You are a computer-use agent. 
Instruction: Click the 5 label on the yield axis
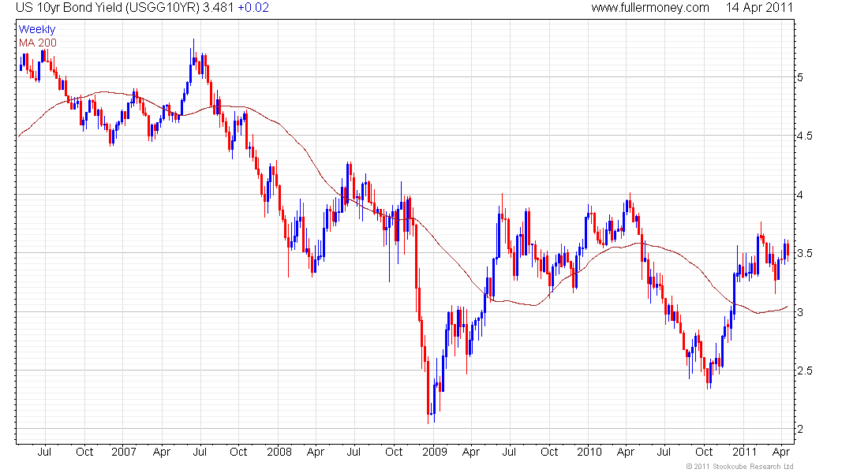(800, 77)
